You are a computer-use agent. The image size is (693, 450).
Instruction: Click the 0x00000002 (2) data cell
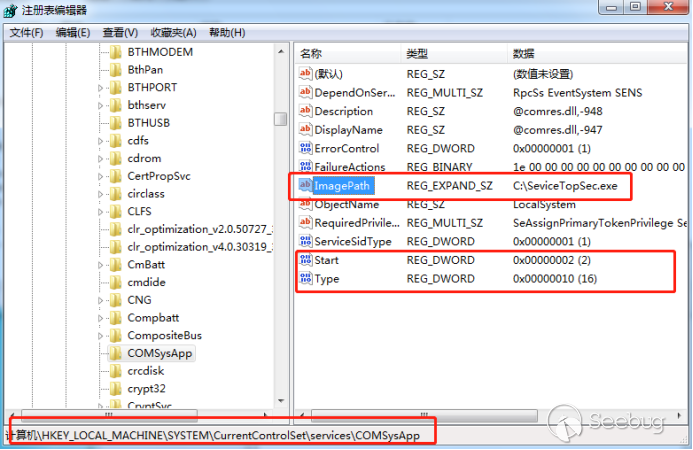pos(552,260)
